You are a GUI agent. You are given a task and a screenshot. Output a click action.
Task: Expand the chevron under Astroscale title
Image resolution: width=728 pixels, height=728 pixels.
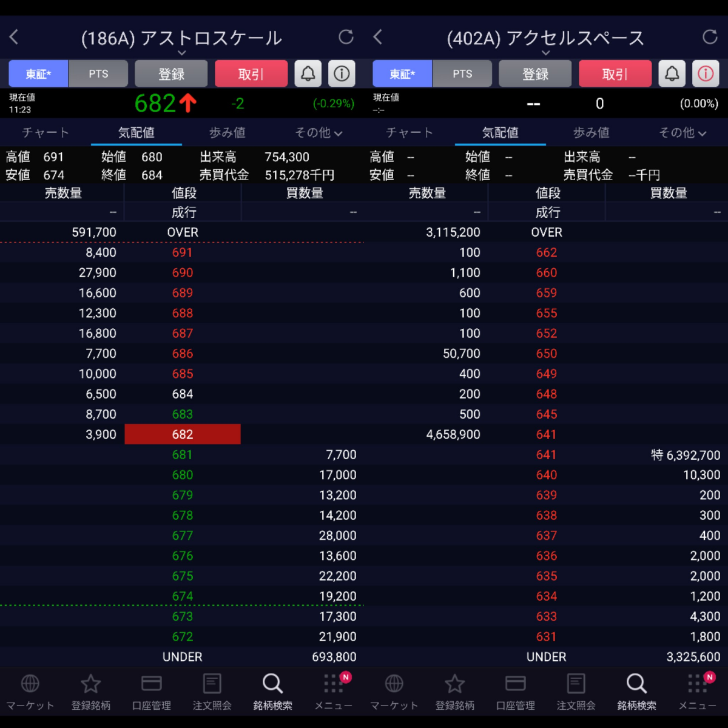pyautogui.click(x=181, y=53)
